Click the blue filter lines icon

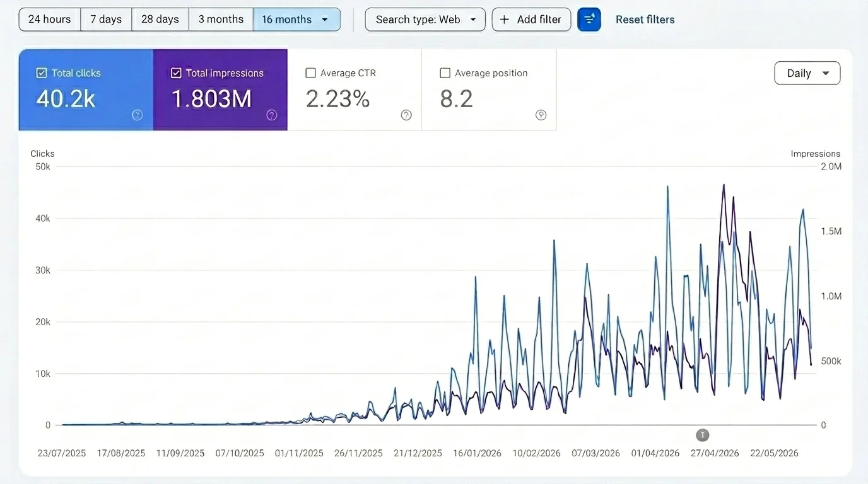coord(589,20)
